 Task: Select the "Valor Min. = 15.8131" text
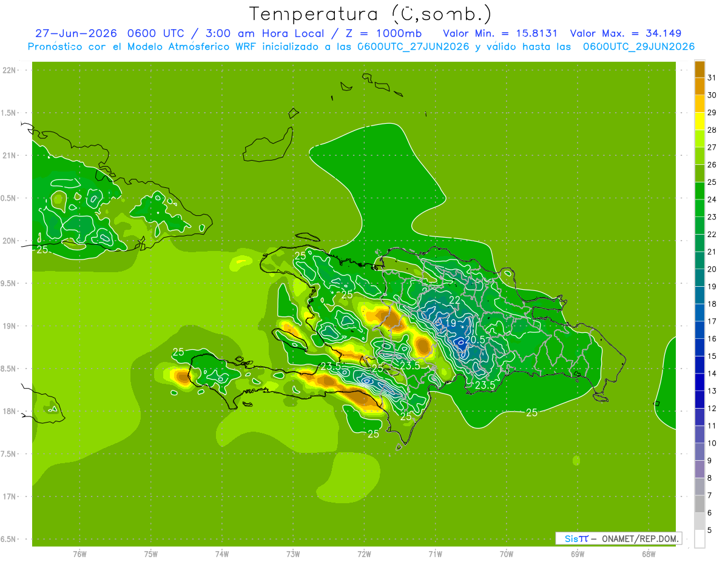[500, 33]
